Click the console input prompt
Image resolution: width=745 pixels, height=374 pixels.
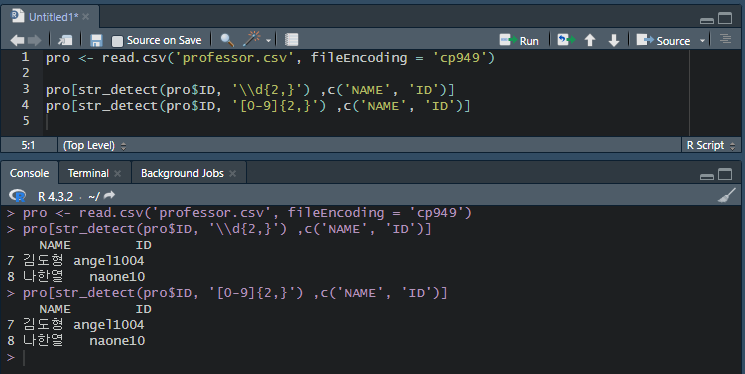[x=24, y=358]
